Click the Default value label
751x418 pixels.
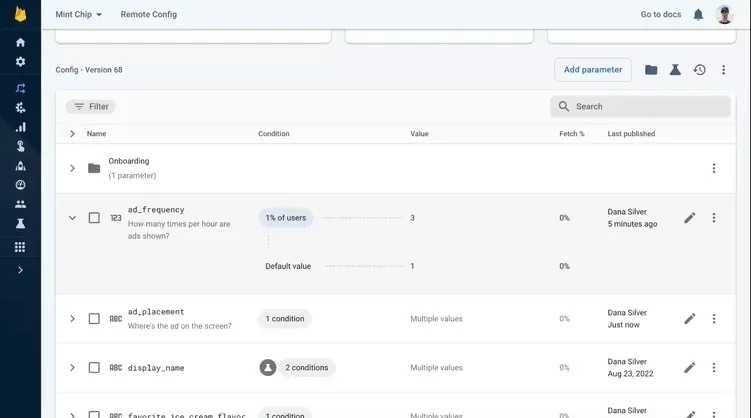pos(288,266)
